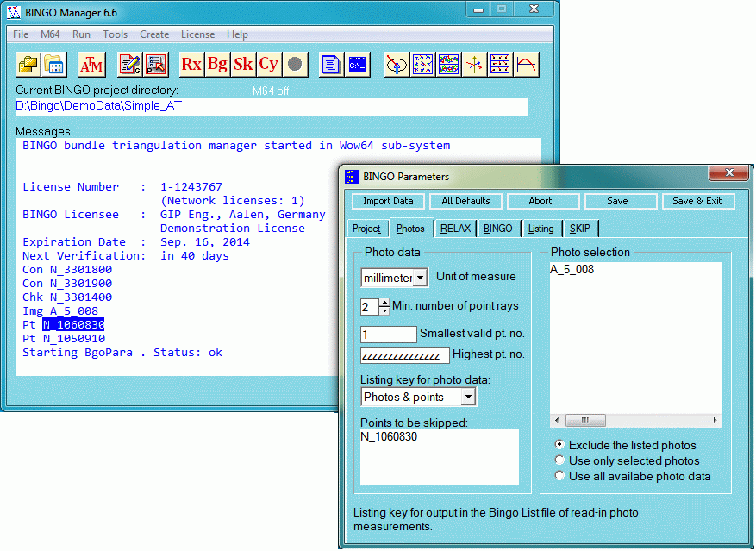The image size is (756, 551).
Task: Click the gray circle toolbar icon
Action: coord(295,64)
